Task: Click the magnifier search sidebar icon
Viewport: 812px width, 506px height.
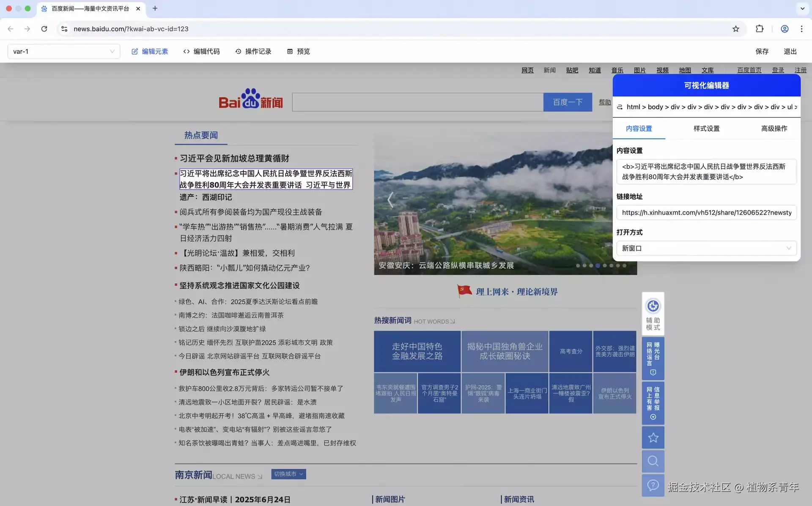Action: point(653,461)
